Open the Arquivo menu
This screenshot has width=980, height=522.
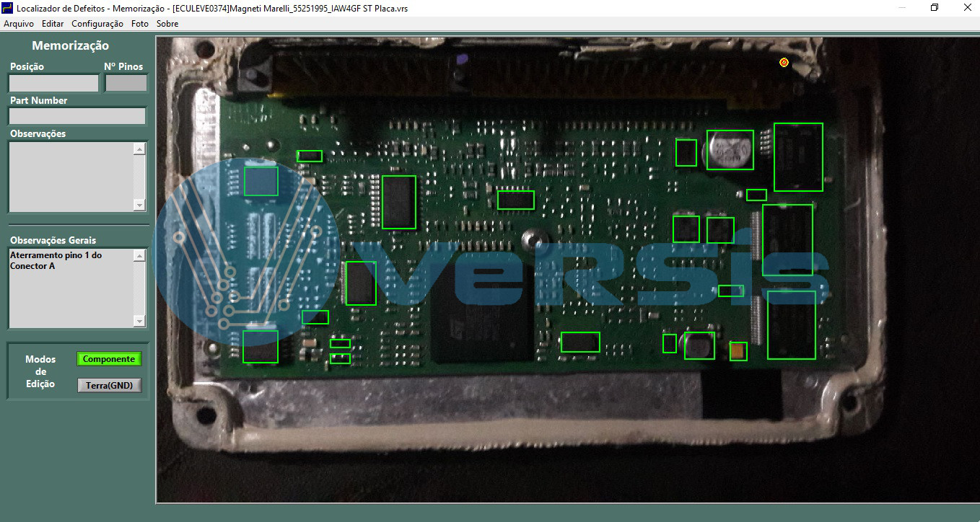[x=19, y=24]
